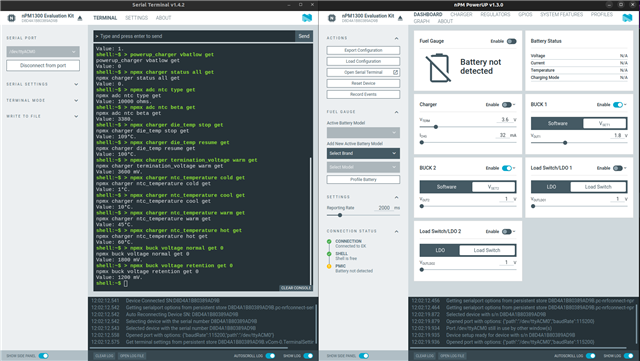
Task: Toggle Show Side Panel in Serial Terminal
Action: coord(43,356)
